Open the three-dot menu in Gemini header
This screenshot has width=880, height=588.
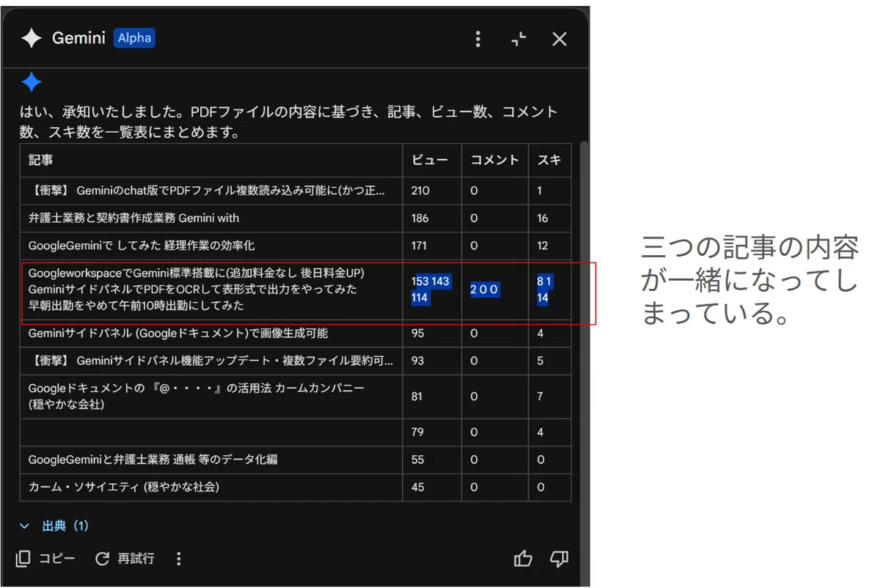pos(478,39)
